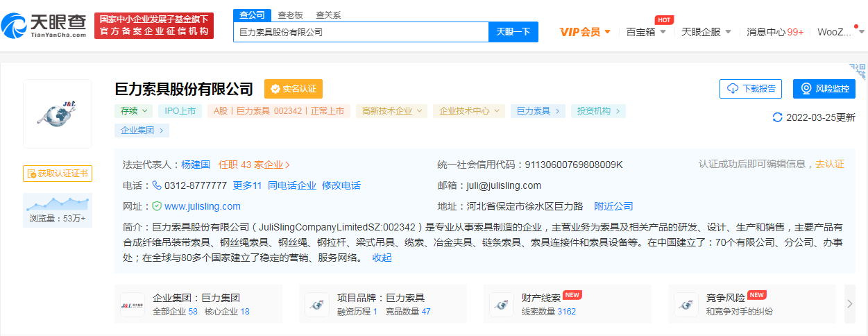868x336 pixels.
Task: Open 融资历程 1 link
Action: tap(357, 312)
